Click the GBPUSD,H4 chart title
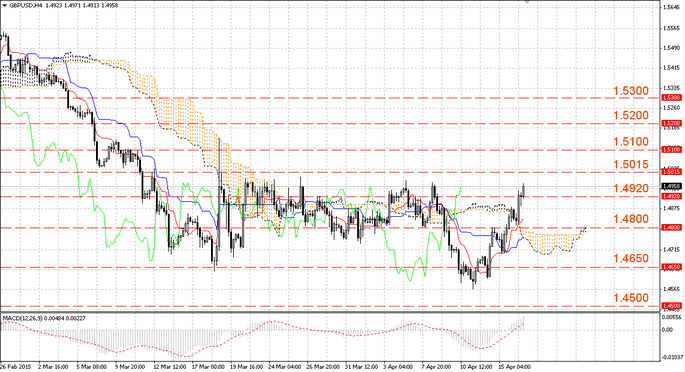The width and height of the screenshot is (685, 372). (x=25, y=6)
